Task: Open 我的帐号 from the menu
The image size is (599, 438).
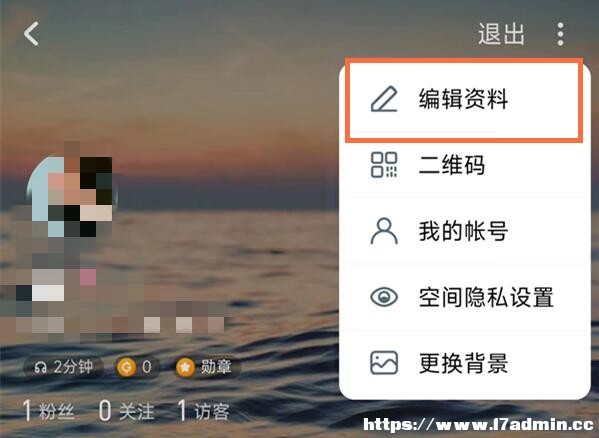Action: 464,231
